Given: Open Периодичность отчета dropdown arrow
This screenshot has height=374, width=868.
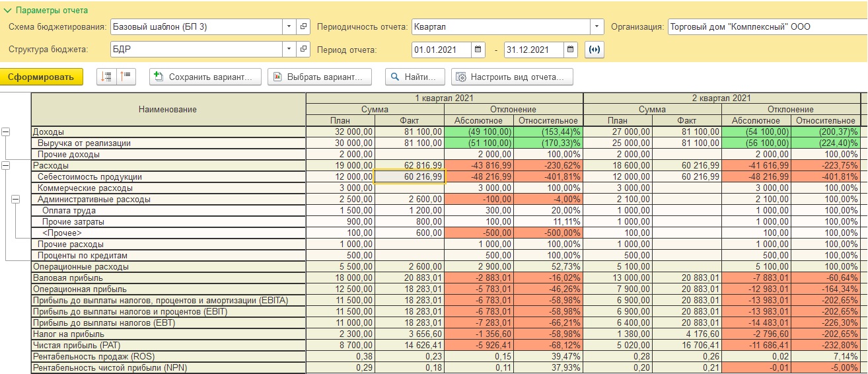Looking at the screenshot, I should [x=597, y=27].
